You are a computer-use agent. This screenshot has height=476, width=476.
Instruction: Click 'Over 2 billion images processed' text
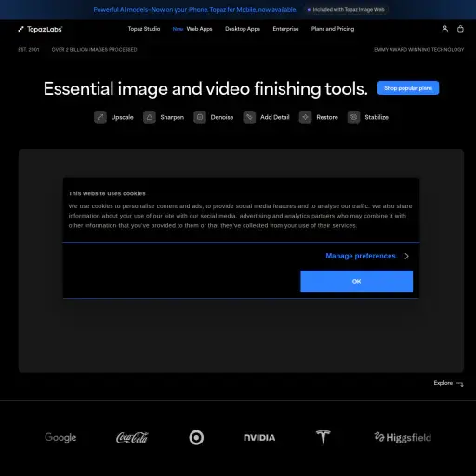click(94, 50)
